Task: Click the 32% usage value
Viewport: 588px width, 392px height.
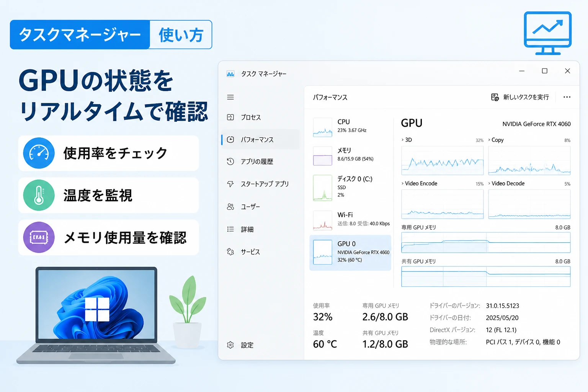Action: coord(323,317)
